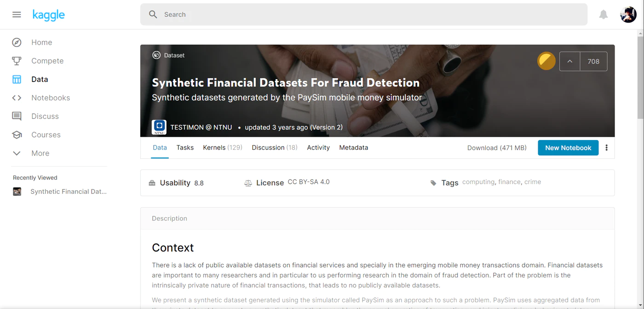Switch to the Kernels tab

pyautogui.click(x=223, y=148)
